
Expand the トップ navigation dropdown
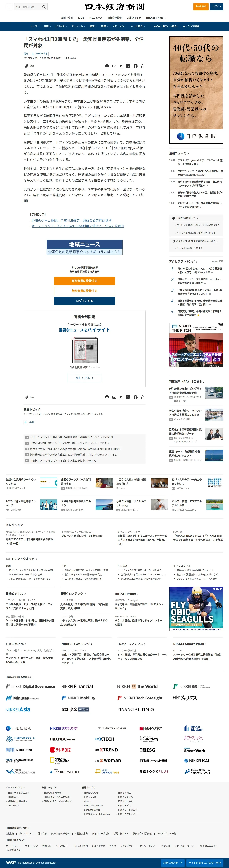35,26
